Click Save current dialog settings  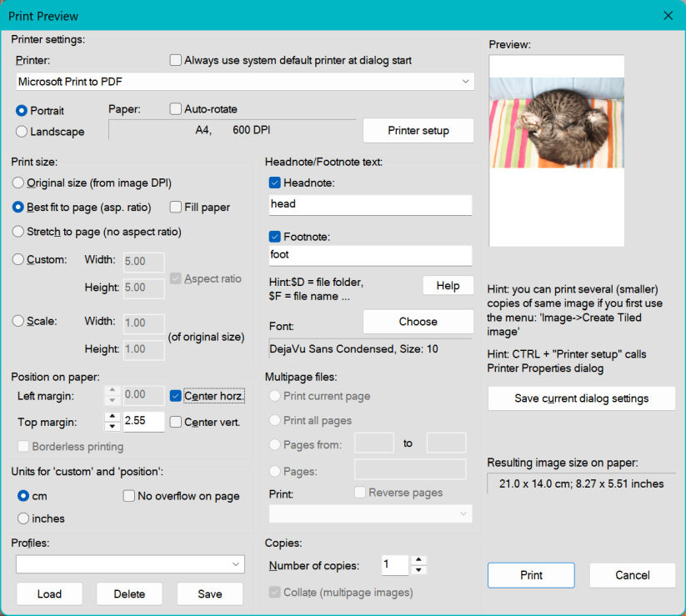click(581, 398)
